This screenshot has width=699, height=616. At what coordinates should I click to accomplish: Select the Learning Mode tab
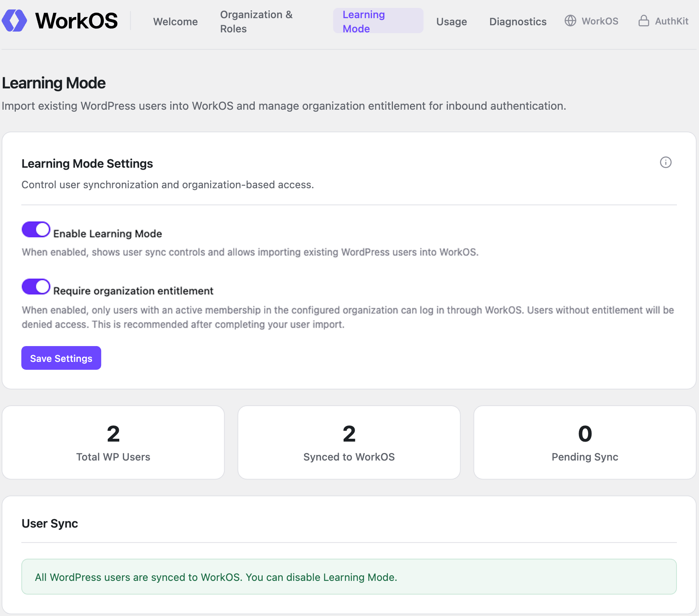pos(378,21)
